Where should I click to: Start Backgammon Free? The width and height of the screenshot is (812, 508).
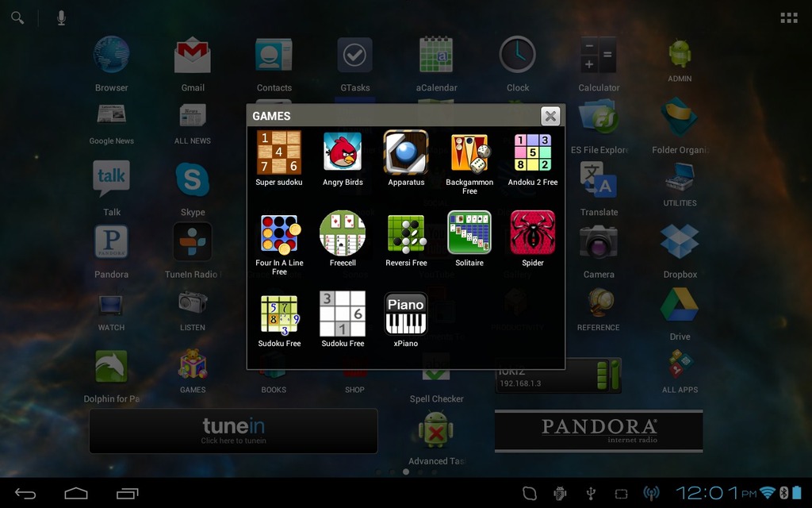coord(469,153)
